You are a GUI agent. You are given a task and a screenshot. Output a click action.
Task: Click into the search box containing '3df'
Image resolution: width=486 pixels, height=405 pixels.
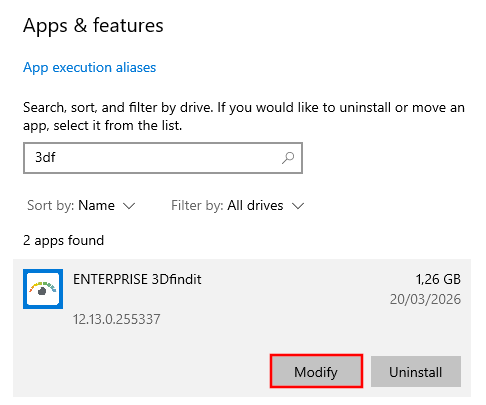click(163, 158)
